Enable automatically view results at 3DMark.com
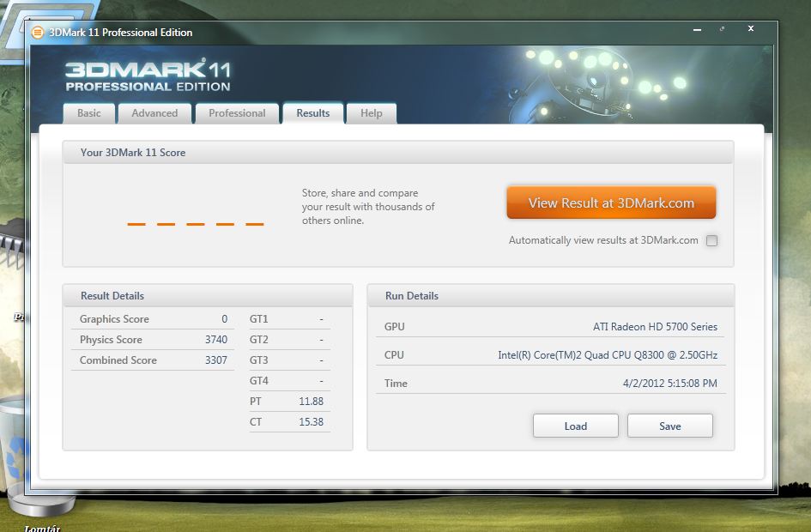The height and width of the screenshot is (532, 811). [711, 240]
